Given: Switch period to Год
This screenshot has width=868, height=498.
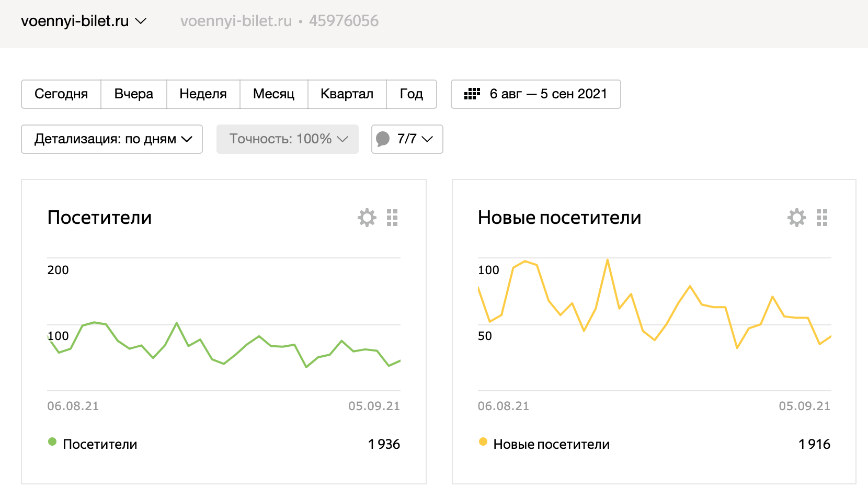Looking at the screenshot, I should coord(411,94).
